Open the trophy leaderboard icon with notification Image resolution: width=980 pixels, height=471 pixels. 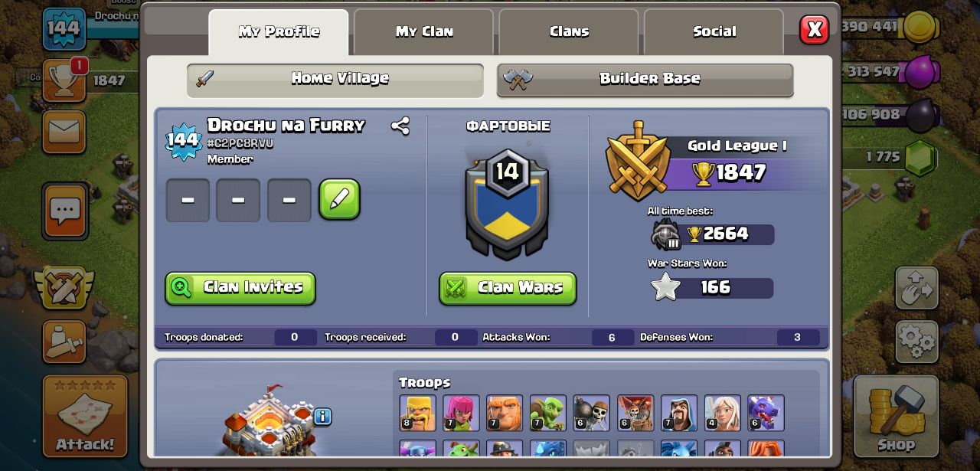pos(64,80)
